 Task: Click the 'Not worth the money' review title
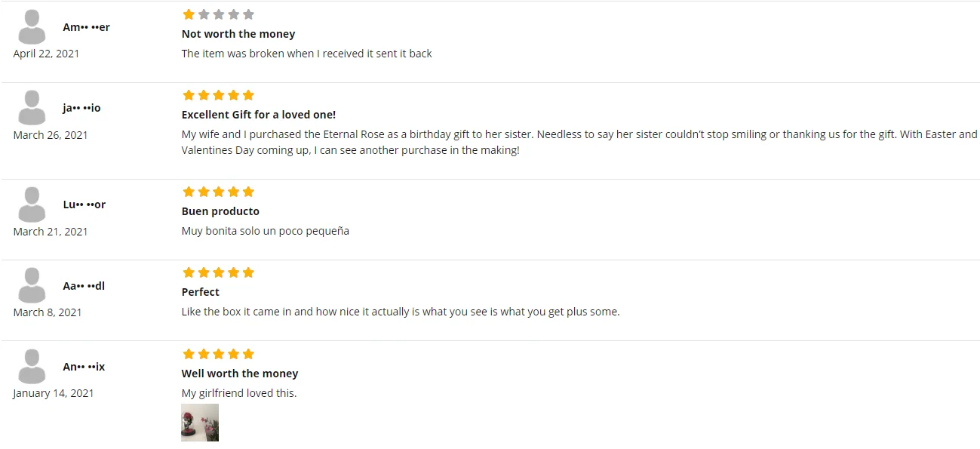click(x=238, y=34)
